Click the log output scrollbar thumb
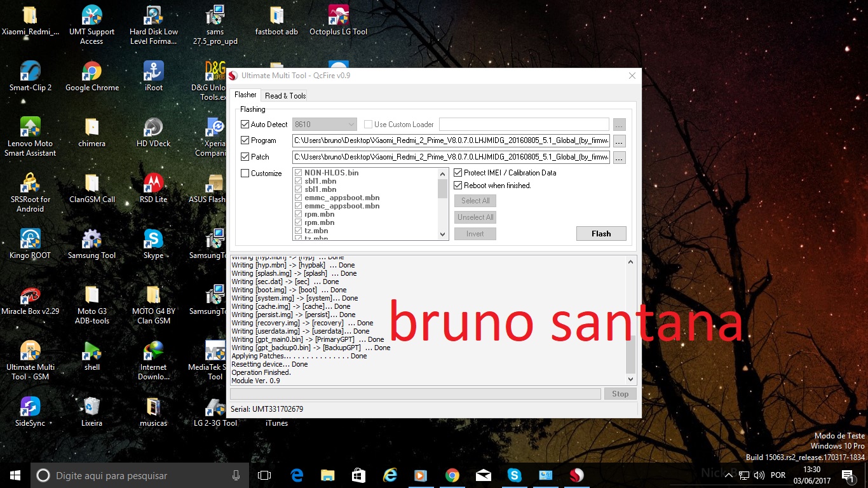Viewport: 868px width, 488px height. click(630, 355)
